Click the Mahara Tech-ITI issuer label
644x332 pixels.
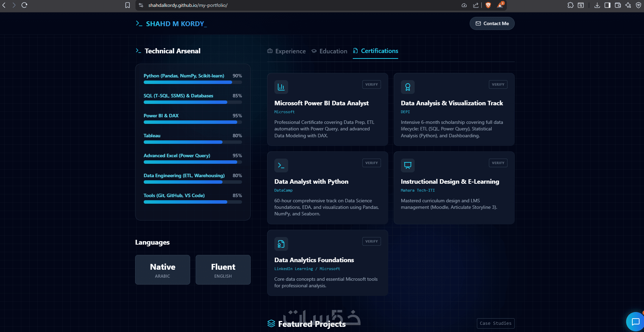(x=418, y=190)
